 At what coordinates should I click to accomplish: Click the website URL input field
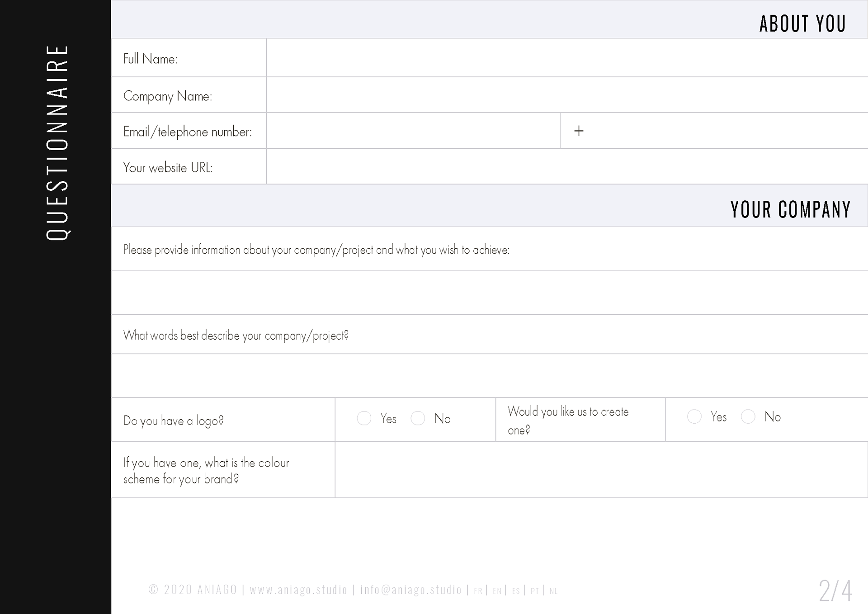567,166
